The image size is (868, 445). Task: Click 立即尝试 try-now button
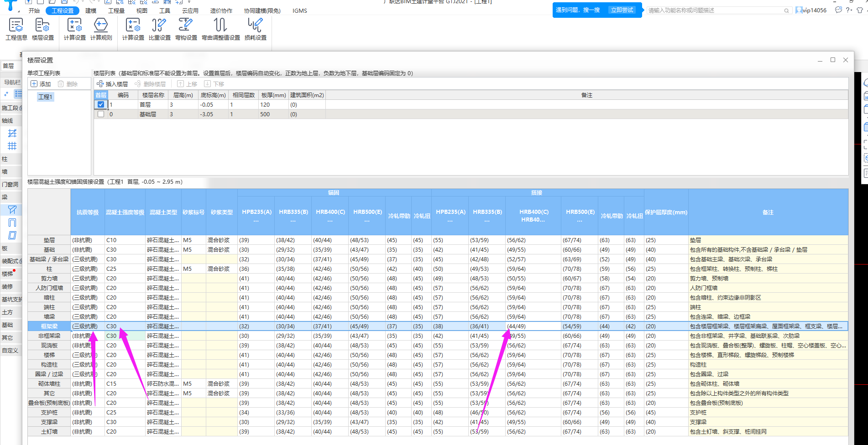click(x=622, y=10)
